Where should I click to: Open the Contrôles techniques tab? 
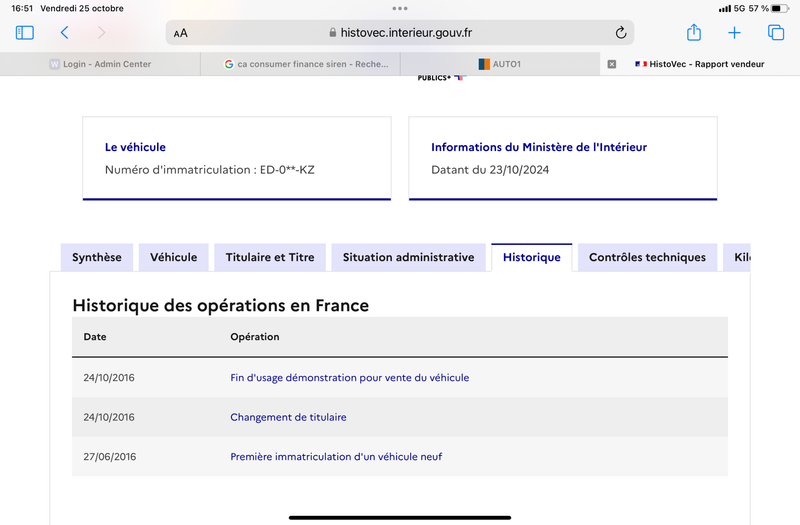click(647, 257)
